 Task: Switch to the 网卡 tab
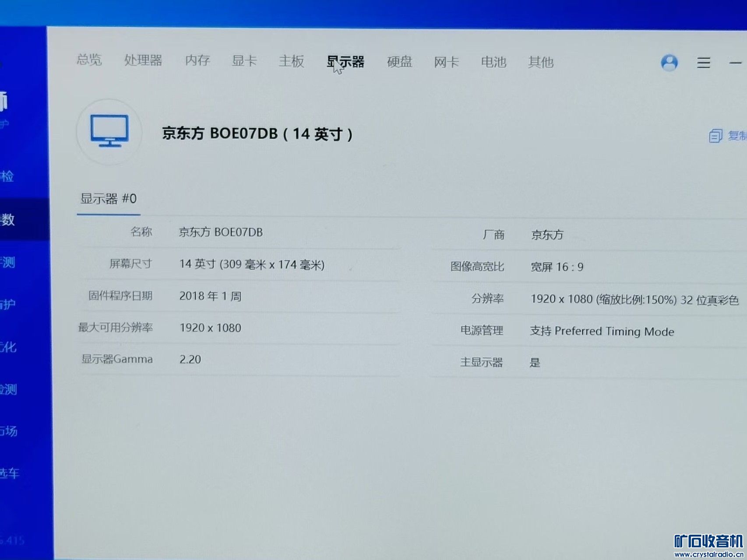(446, 62)
